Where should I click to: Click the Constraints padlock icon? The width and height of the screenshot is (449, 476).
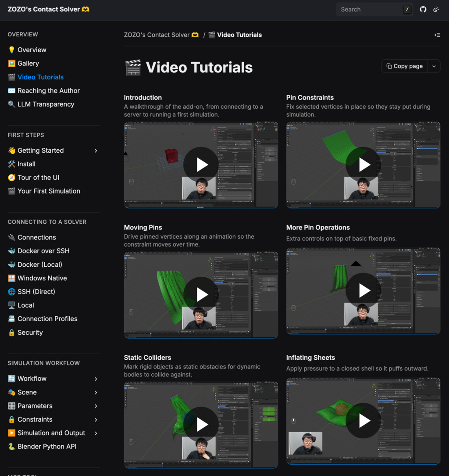coord(11,419)
